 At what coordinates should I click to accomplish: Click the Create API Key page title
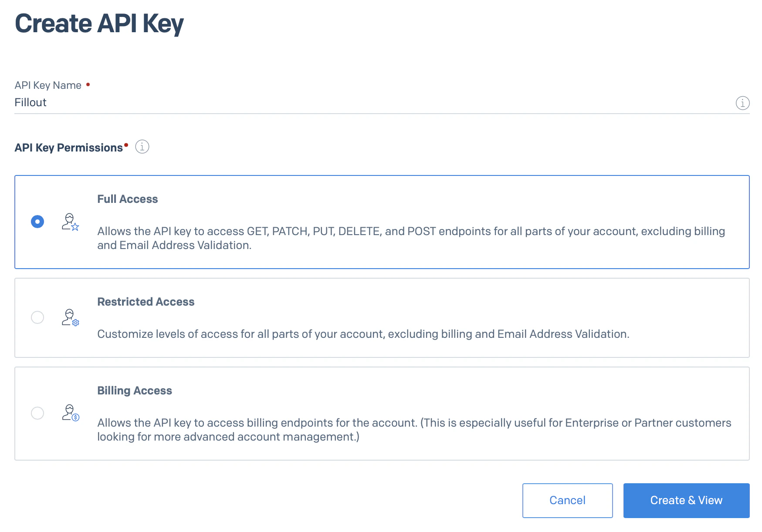click(99, 24)
